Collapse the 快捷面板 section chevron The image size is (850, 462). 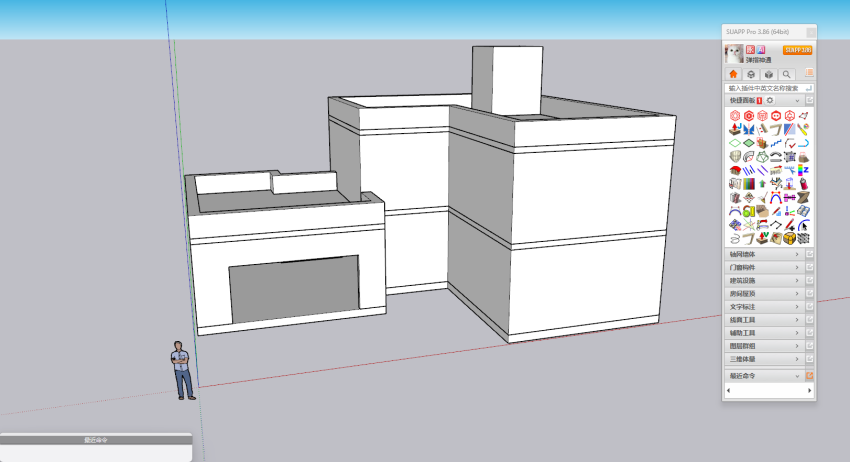(797, 101)
